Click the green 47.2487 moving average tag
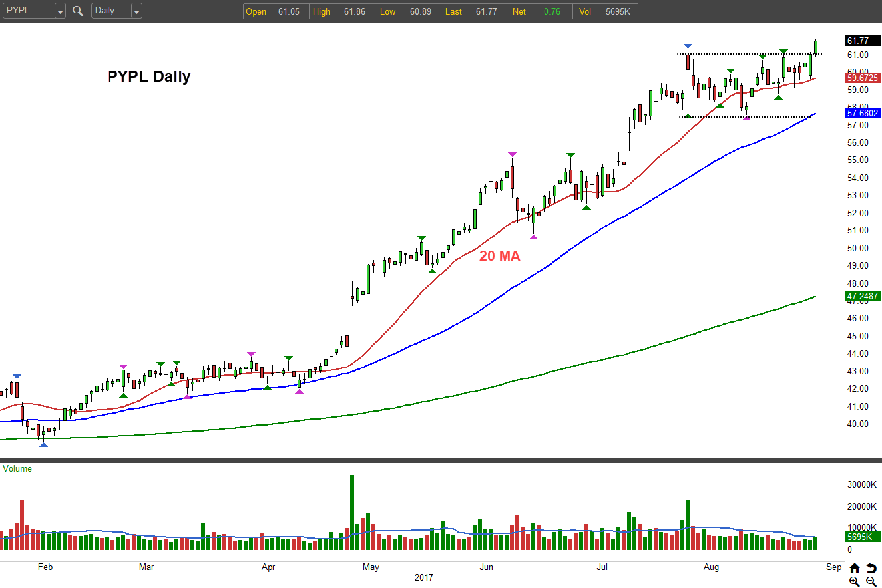882x588 pixels. 863,296
